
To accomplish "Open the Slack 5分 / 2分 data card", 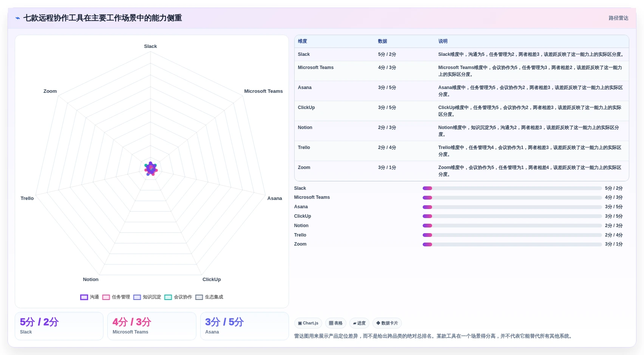I will 59,326.
